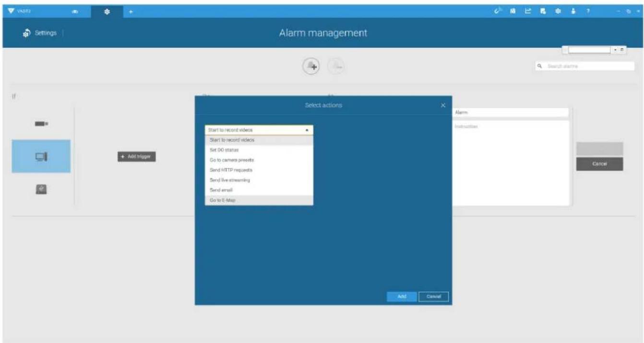Image resolution: width=644 pixels, height=343 pixels.
Task: Click the Add trigger button
Action: [137, 157]
